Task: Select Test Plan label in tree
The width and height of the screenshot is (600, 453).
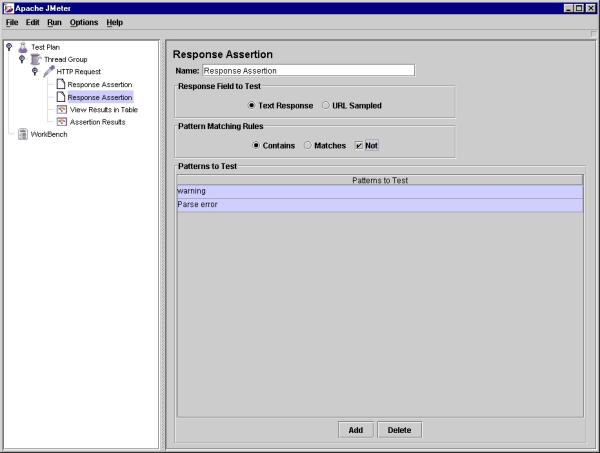Action: 46,47
